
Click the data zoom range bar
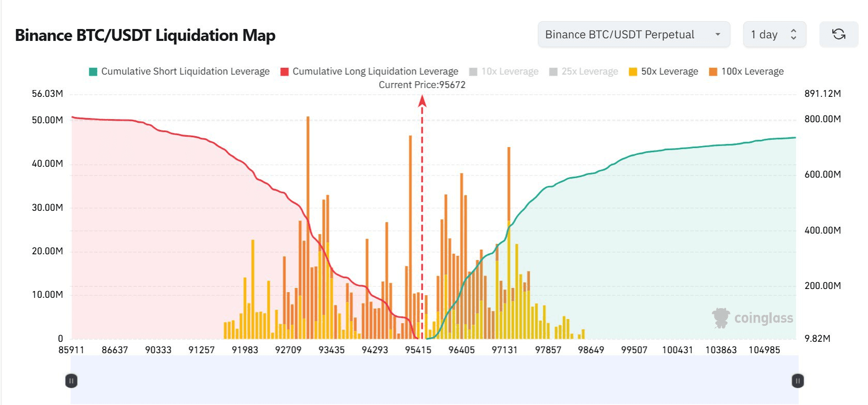(435, 380)
